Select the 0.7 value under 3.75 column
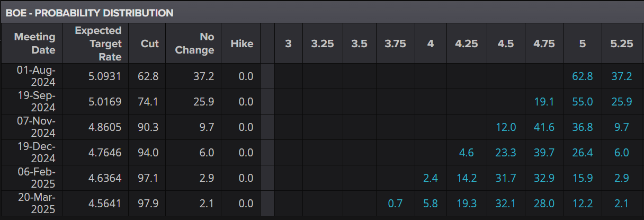 395,204
